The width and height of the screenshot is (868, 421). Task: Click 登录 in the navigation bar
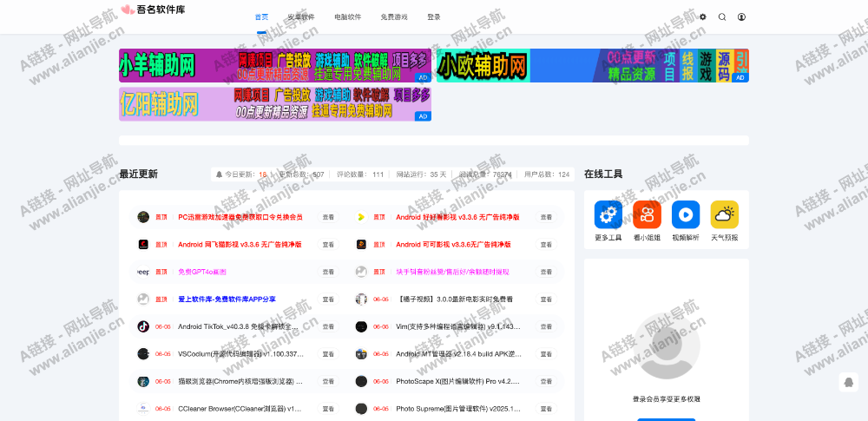coord(434,17)
